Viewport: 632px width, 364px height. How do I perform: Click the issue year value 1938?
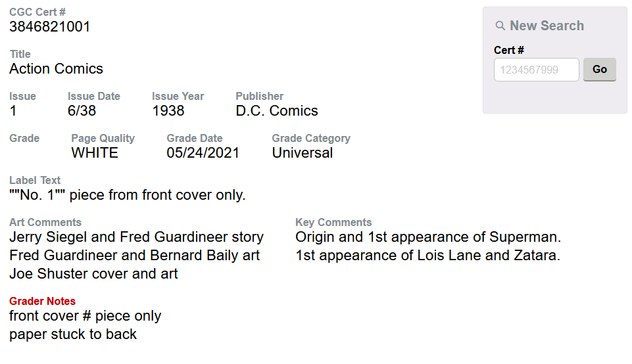tap(168, 111)
